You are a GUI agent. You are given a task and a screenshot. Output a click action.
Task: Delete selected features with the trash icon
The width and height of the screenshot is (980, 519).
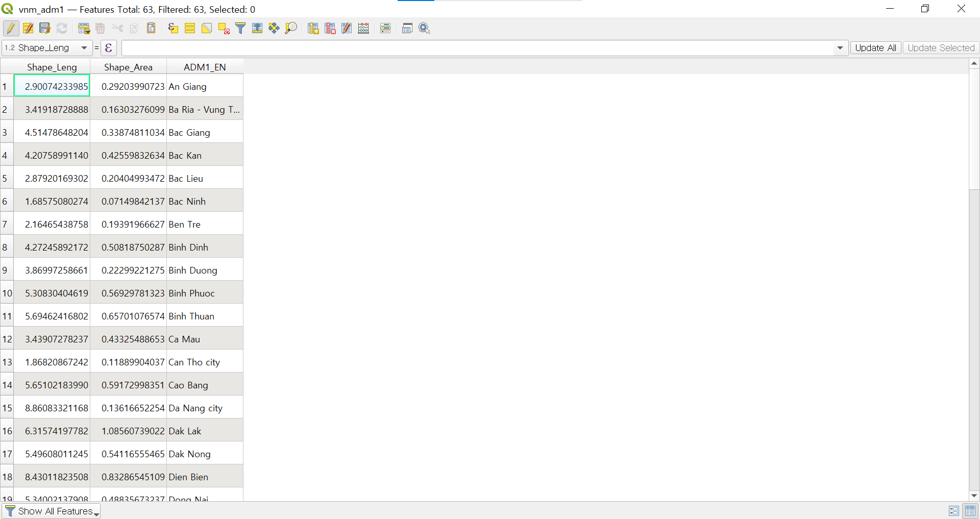coord(101,29)
